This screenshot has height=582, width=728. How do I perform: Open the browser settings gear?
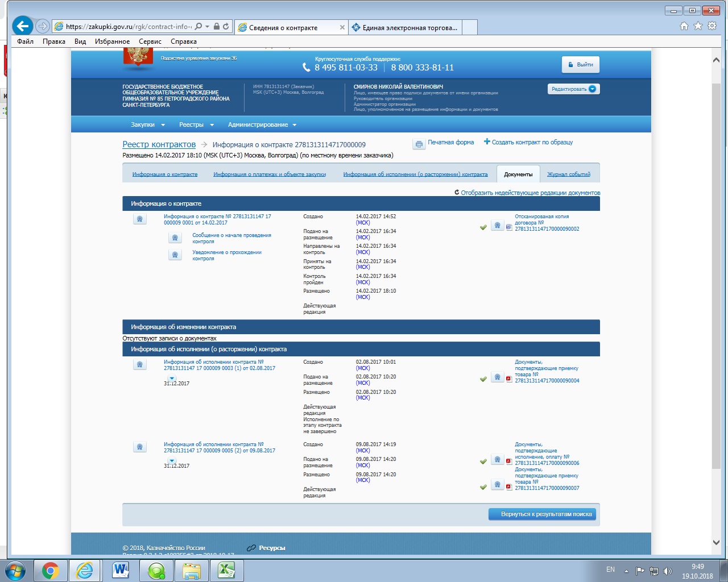pyautogui.click(x=712, y=26)
